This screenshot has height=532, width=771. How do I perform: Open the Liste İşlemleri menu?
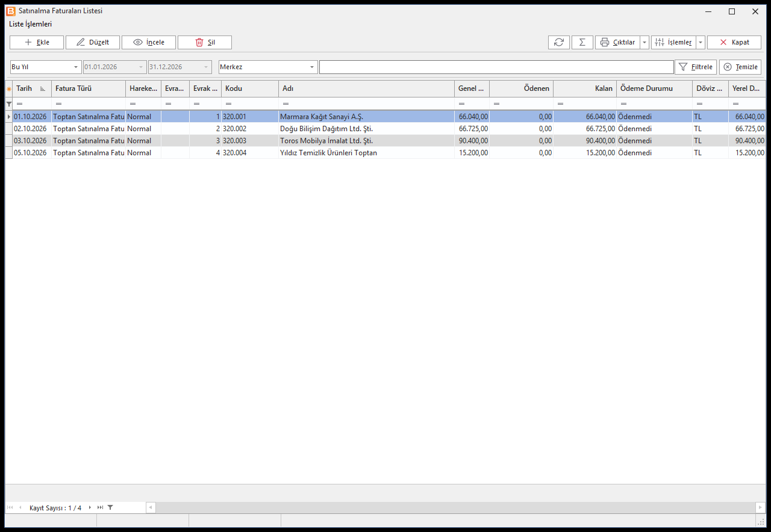click(30, 24)
